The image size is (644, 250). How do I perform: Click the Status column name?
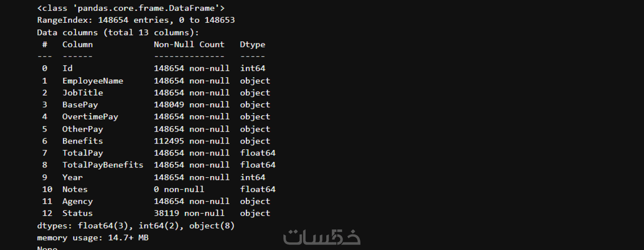(x=78, y=213)
